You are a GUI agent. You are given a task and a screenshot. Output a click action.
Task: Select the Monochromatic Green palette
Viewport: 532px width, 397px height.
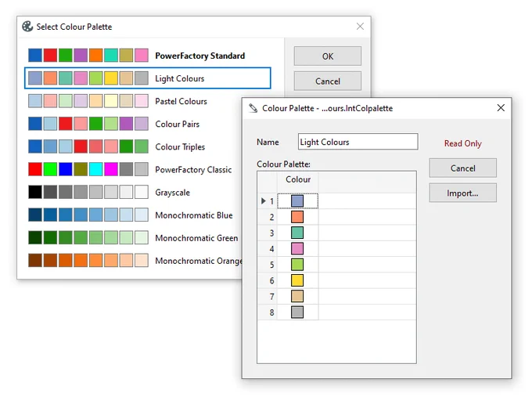(x=134, y=238)
